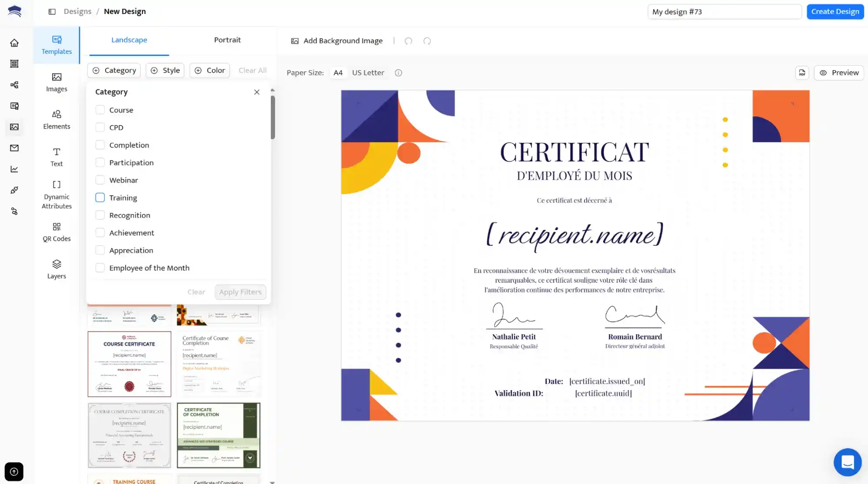Select the Text tool icon

pos(56,156)
